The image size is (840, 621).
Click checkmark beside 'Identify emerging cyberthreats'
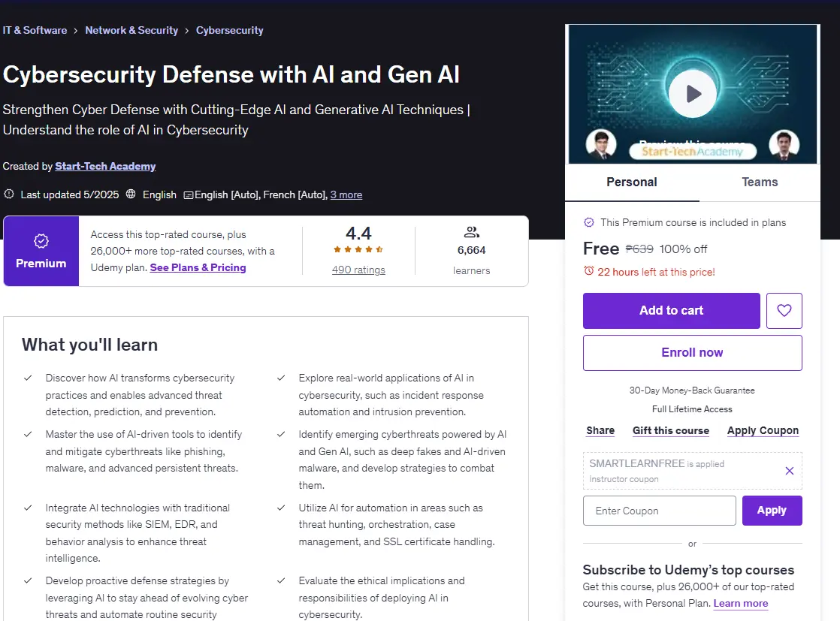[x=281, y=434]
